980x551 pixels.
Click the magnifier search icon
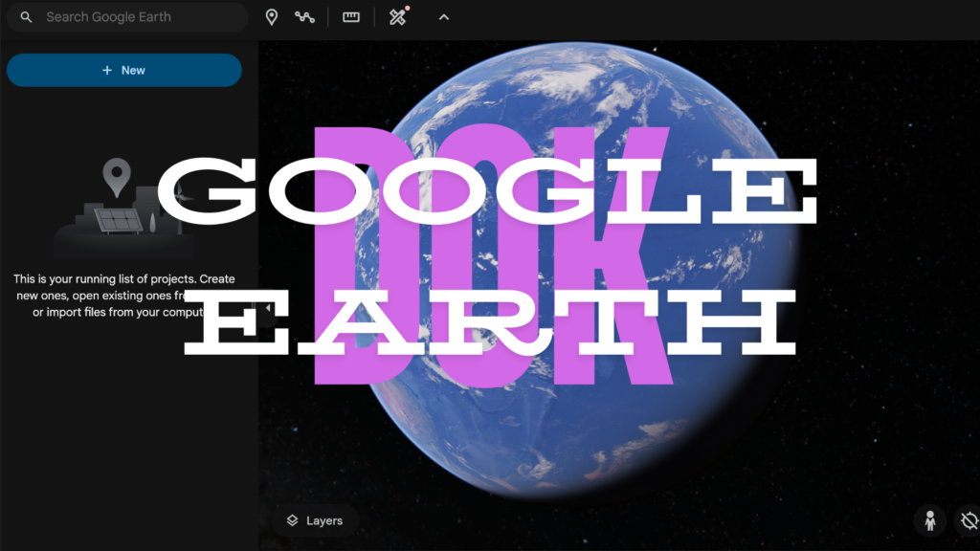pyautogui.click(x=26, y=17)
